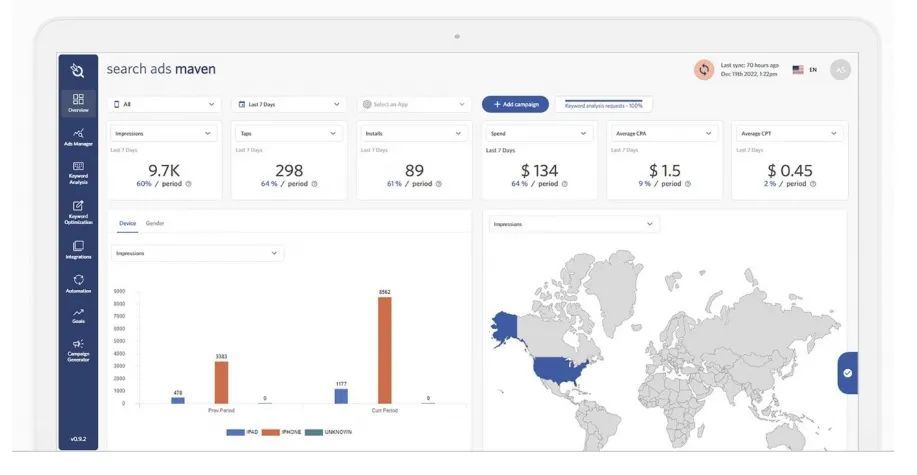Open Keyword Optimization in sidebar
917x475 pixels.
coord(78,211)
